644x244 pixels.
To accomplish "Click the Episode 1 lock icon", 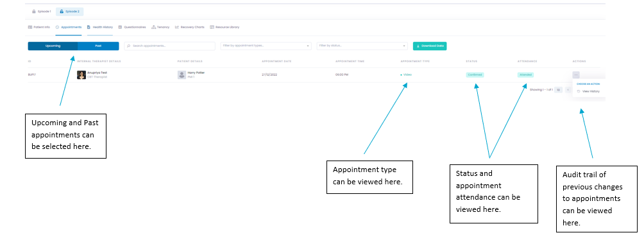I will click(x=34, y=12).
